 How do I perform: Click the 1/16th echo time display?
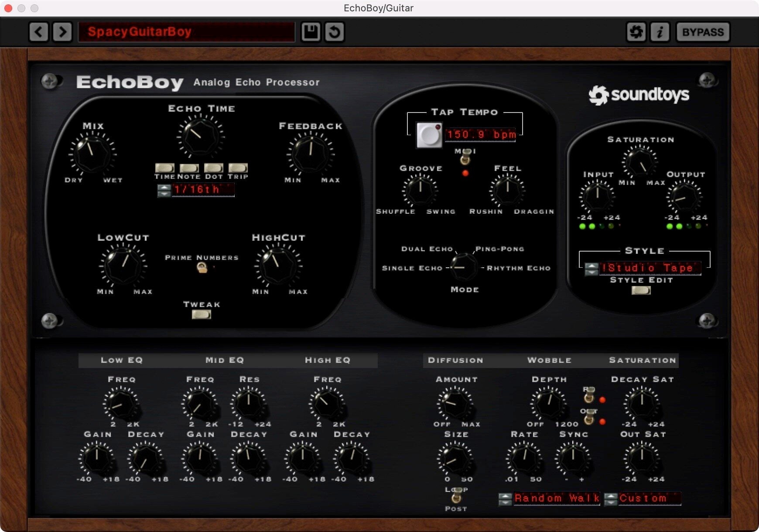203,190
